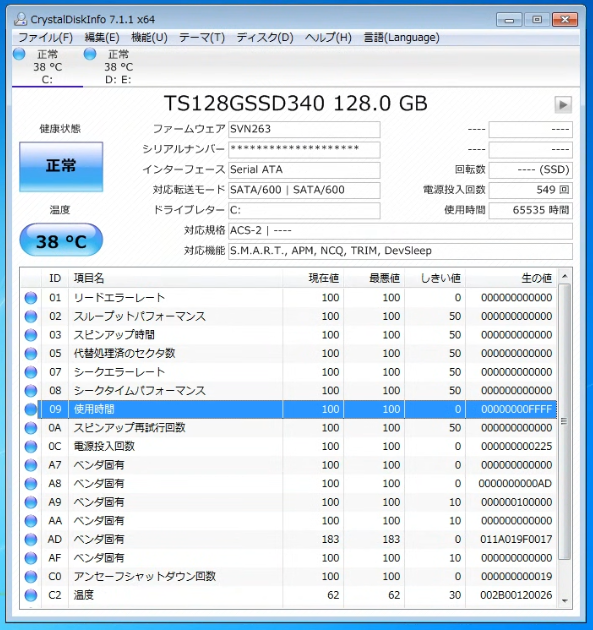Click status icon for A7 row
Image resolution: width=593 pixels, height=630 pixels.
coord(31,465)
